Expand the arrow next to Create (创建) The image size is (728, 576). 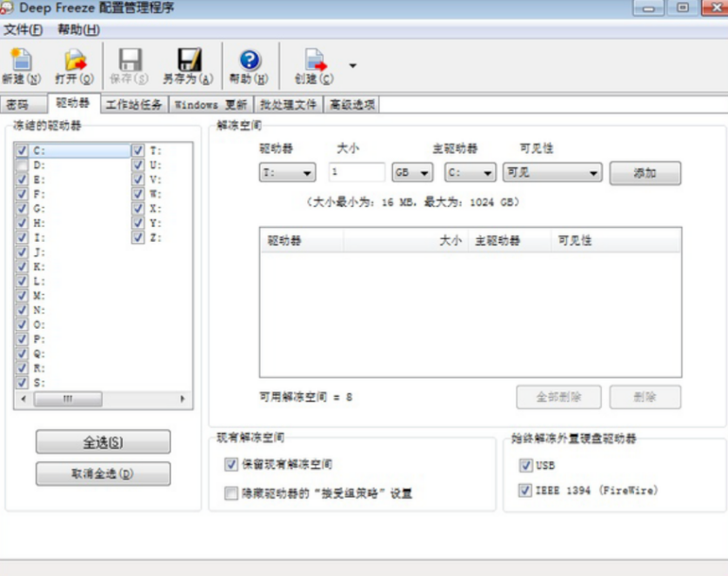[x=353, y=65]
